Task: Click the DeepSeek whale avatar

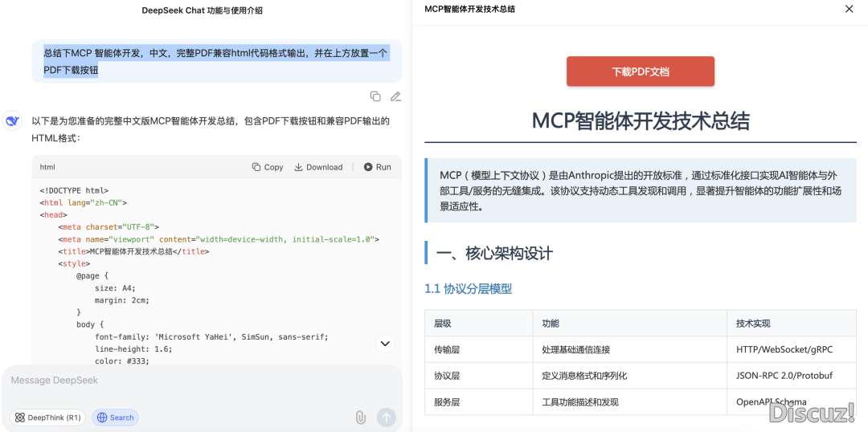Action: (12, 121)
